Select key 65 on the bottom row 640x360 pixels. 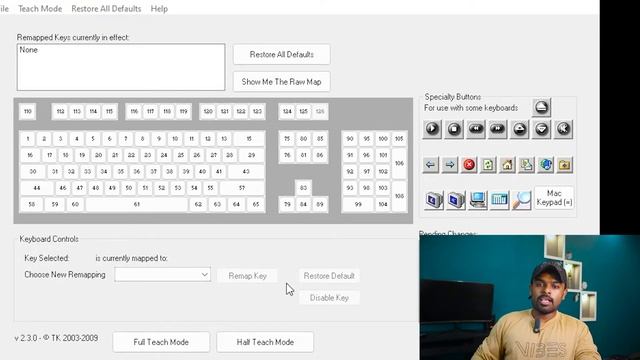256,204
